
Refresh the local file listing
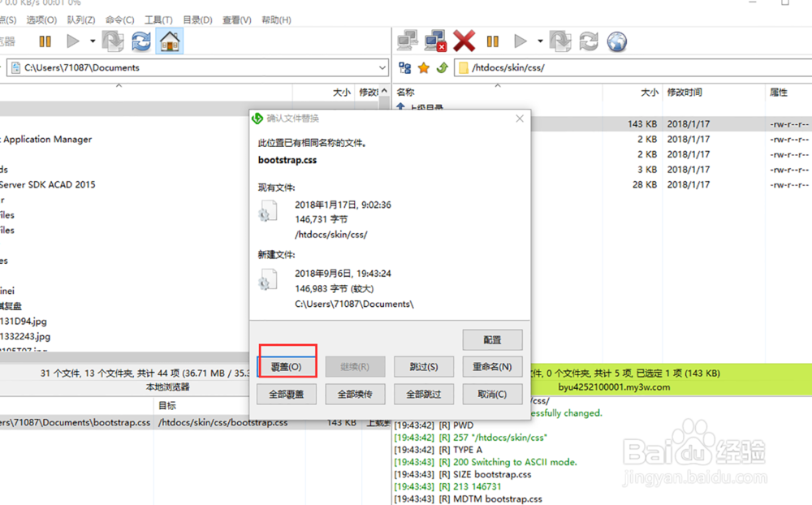[x=141, y=41]
